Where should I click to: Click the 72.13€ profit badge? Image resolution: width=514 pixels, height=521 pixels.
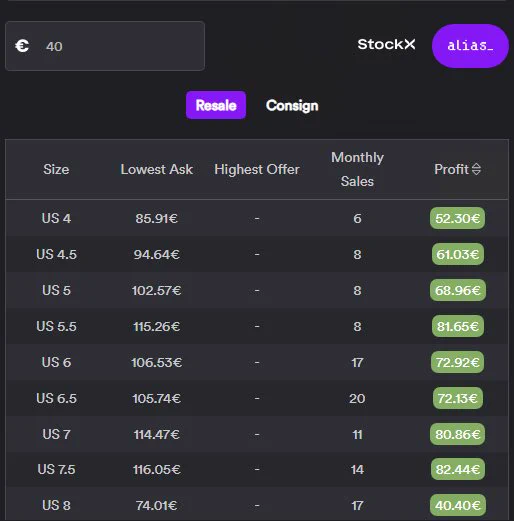[x=458, y=398]
